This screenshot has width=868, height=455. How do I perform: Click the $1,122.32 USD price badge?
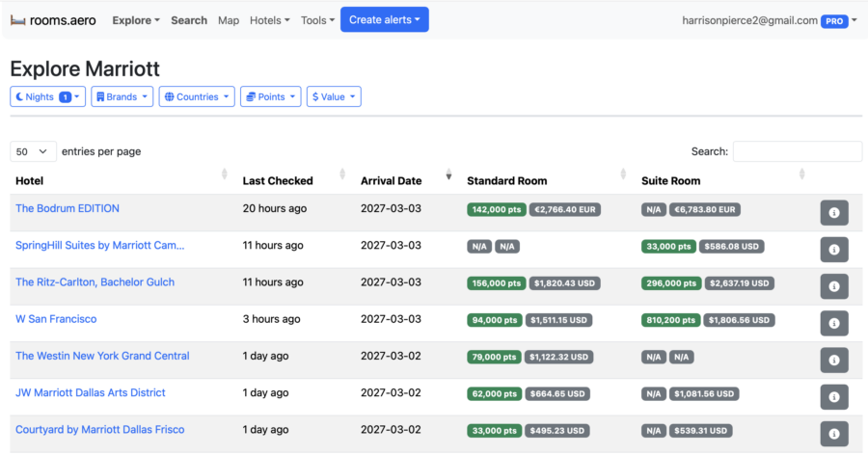tap(558, 357)
